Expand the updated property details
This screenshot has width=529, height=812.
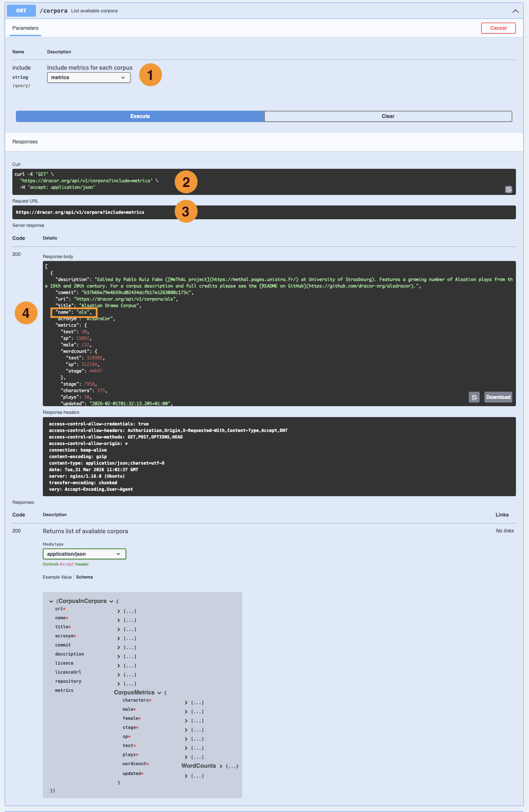(x=186, y=776)
